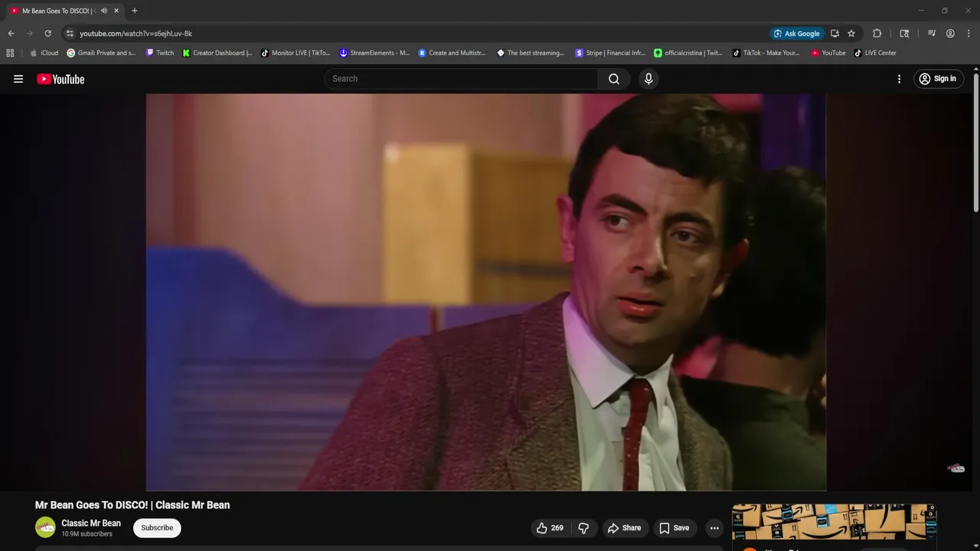Like the video with thumbs up
Image resolution: width=980 pixels, height=551 pixels.
[x=551, y=528]
